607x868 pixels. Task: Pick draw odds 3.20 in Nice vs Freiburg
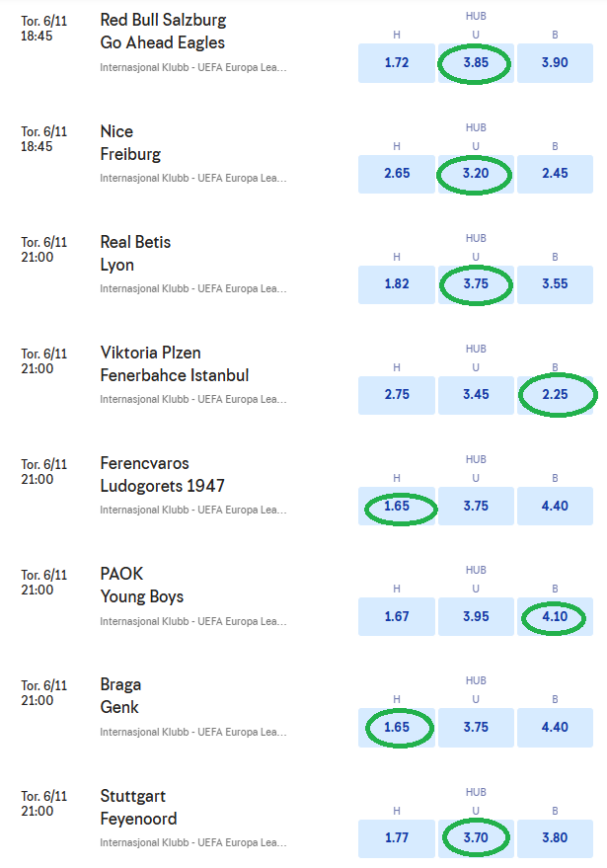pos(476,174)
